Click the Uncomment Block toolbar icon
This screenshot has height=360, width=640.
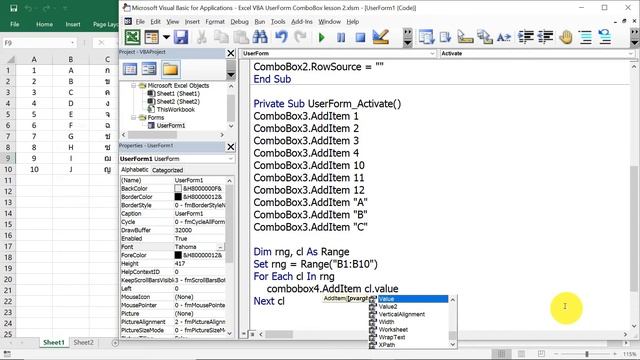[605, 37]
